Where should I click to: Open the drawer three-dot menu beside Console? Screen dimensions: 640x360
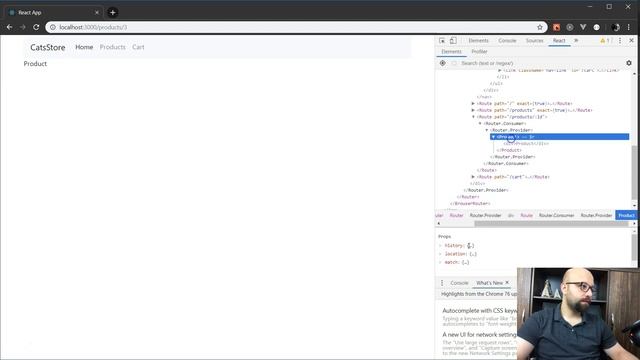click(x=442, y=283)
